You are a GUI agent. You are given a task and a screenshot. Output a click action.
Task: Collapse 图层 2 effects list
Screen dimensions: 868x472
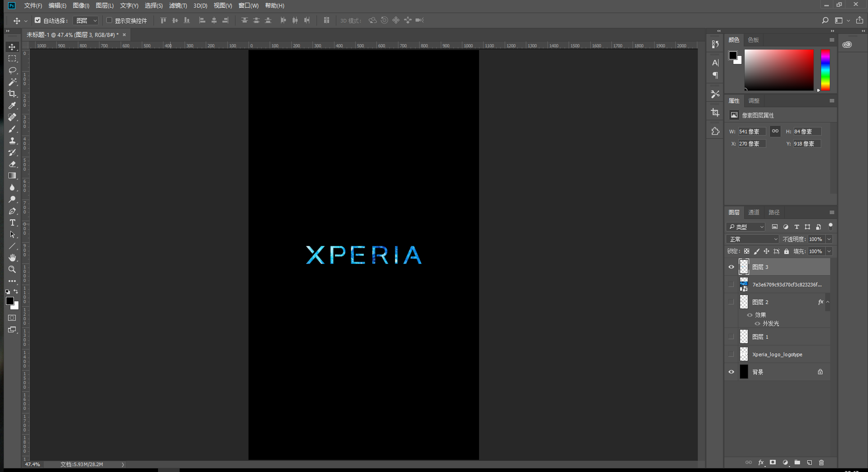coord(828,302)
